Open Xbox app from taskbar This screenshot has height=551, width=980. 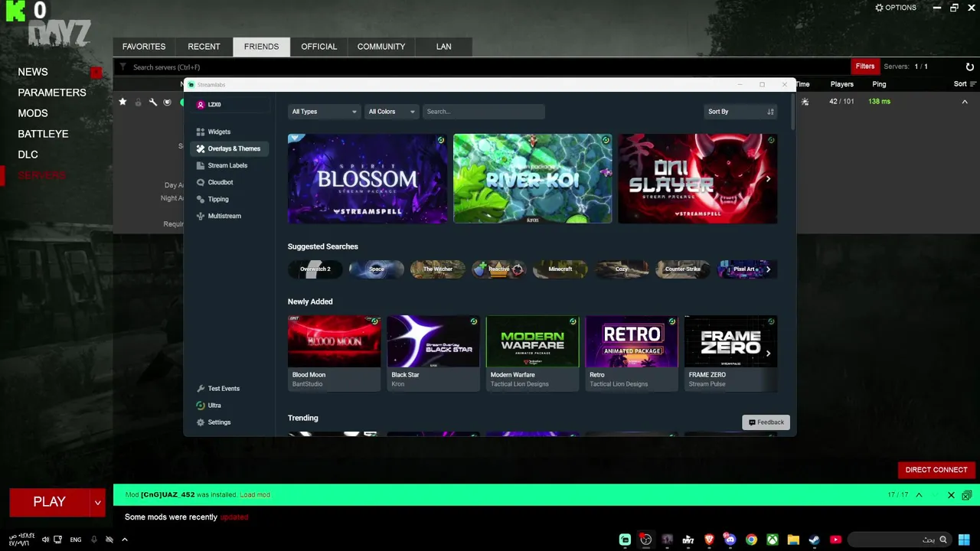click(773, 540)
